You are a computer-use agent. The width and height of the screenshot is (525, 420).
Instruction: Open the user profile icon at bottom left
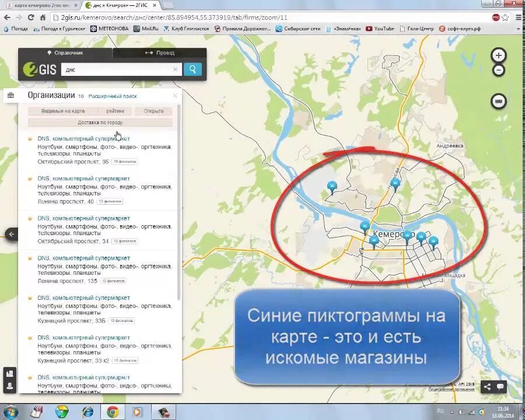[x=10, y=386]
